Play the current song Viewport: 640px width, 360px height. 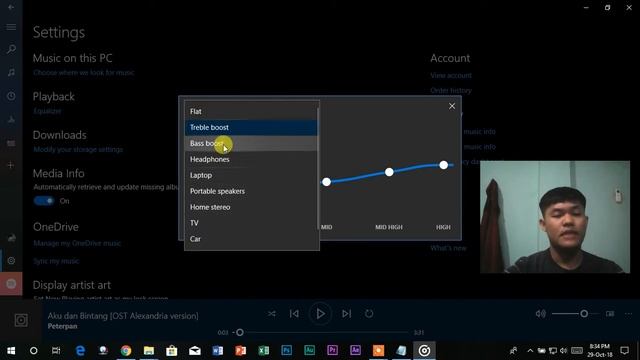click(320, 313)
